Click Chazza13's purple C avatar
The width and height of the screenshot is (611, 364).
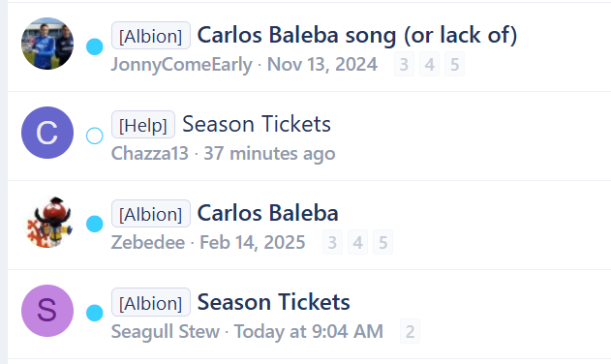tap(47, 133)
